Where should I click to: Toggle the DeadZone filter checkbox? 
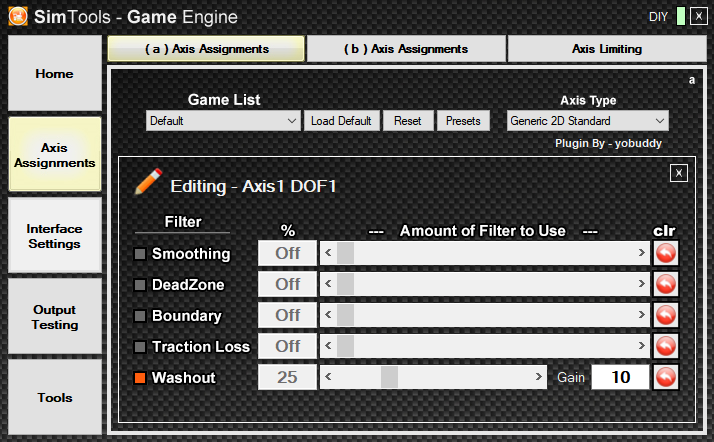[x=140, y=285]
